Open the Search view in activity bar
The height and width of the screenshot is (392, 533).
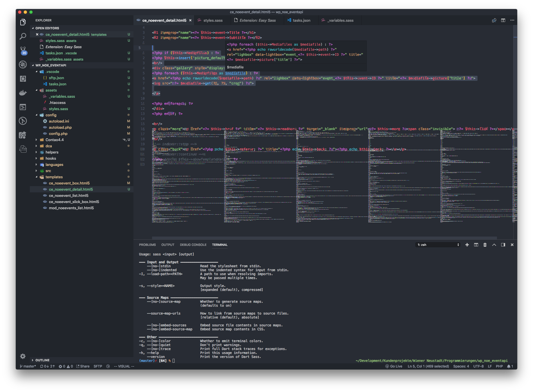23,36
